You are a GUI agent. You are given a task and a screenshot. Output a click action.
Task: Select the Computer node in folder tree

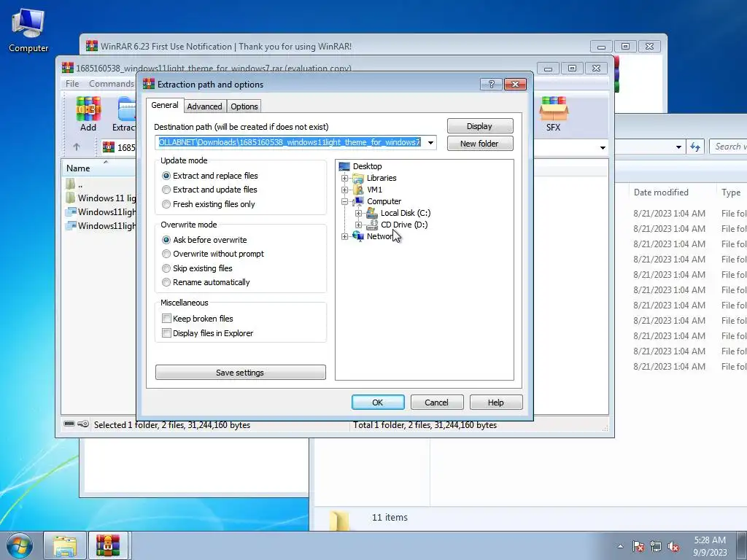384,201
